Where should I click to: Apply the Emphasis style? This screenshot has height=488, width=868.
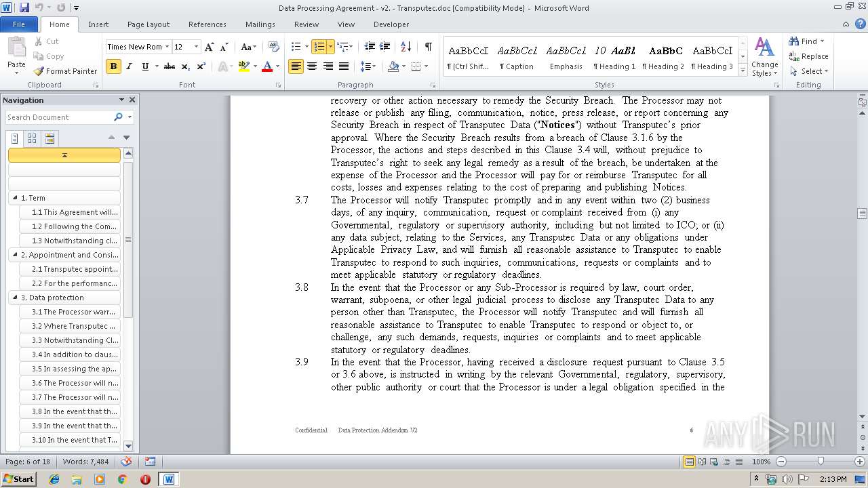click(566, 58)
